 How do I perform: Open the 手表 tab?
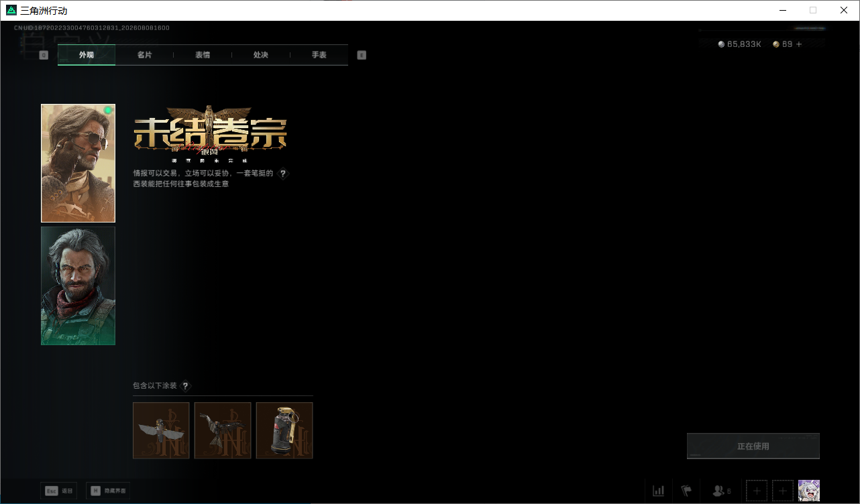[319, 55]
